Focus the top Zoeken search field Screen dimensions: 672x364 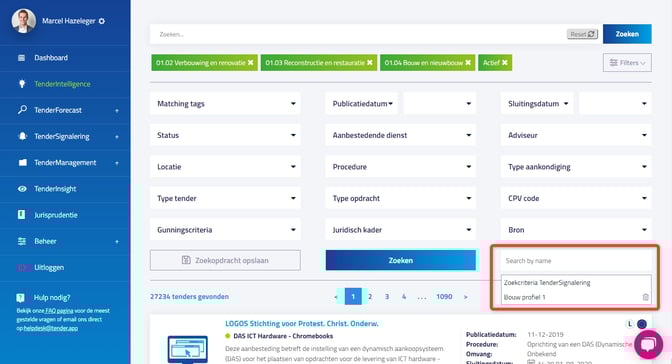pos(358,34)
